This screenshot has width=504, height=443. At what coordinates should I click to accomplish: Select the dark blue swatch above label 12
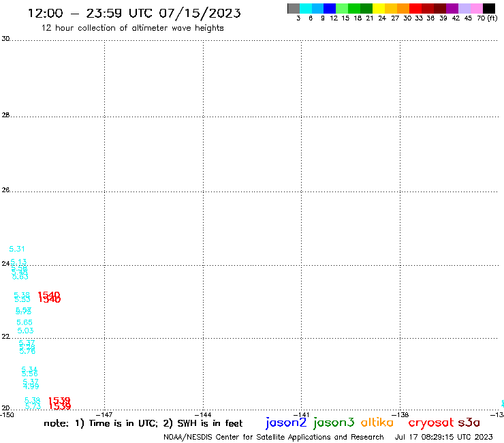[330, 8]
